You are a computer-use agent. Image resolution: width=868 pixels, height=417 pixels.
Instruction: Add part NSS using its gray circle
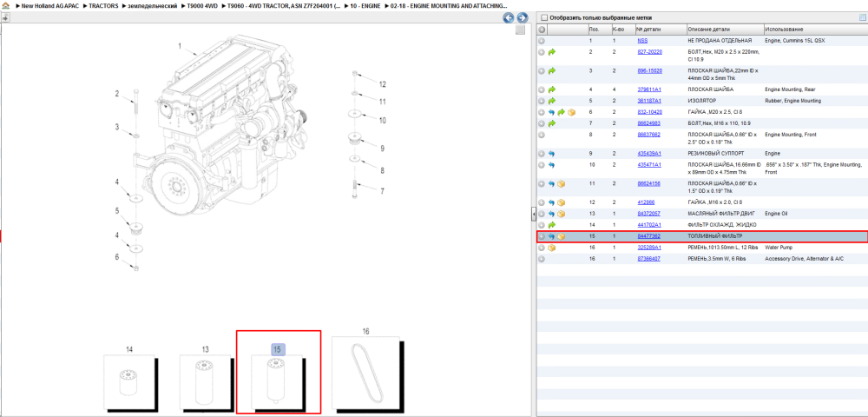tap(542, 41)
